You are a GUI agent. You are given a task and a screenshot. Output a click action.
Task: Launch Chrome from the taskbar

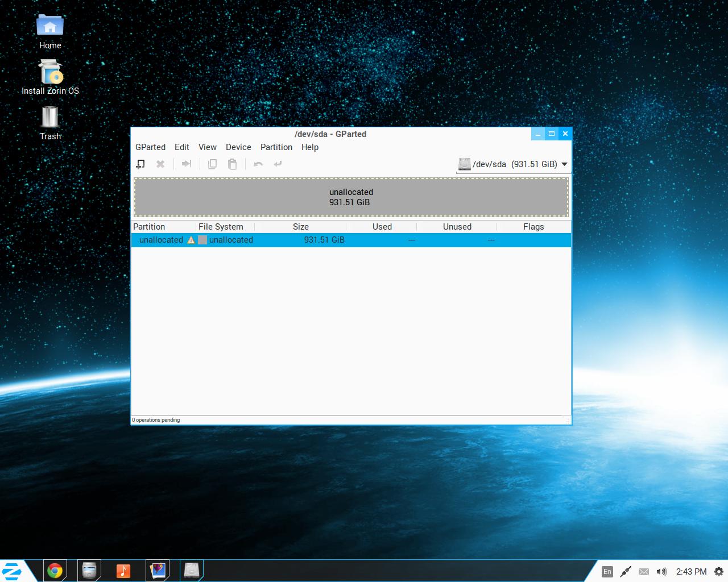[x=55, y=571]
